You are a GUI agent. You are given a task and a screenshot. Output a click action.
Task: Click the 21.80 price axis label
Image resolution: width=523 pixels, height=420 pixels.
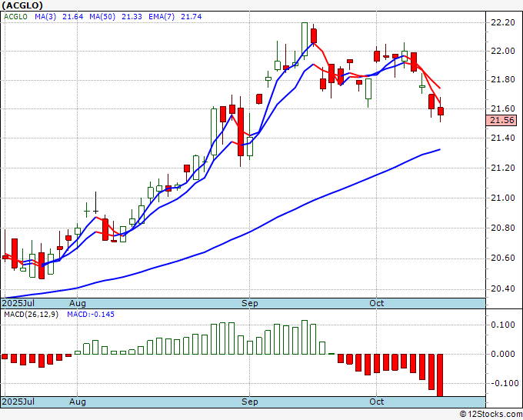(x=503, y=80)
